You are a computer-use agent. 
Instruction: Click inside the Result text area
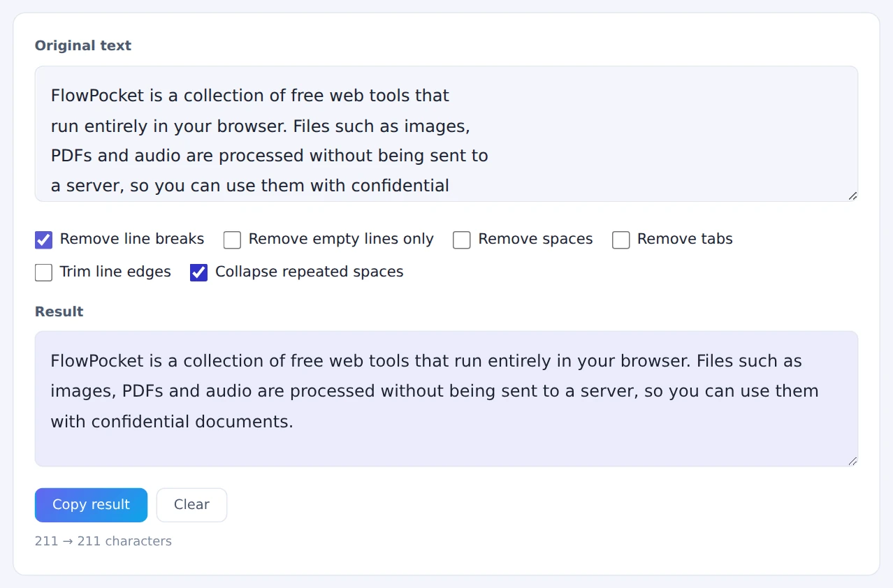pyautogui.click(x=446, y=399)
